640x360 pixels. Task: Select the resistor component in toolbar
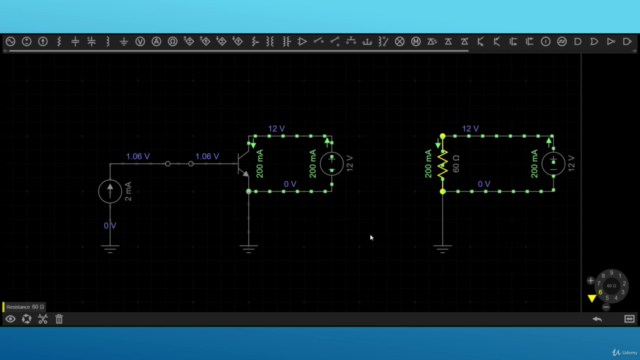tap(59, 42)
